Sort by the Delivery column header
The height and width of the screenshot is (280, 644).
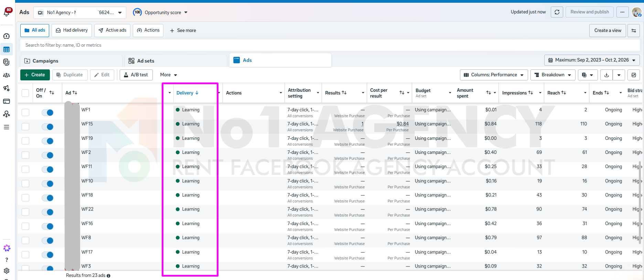point(187,93)
